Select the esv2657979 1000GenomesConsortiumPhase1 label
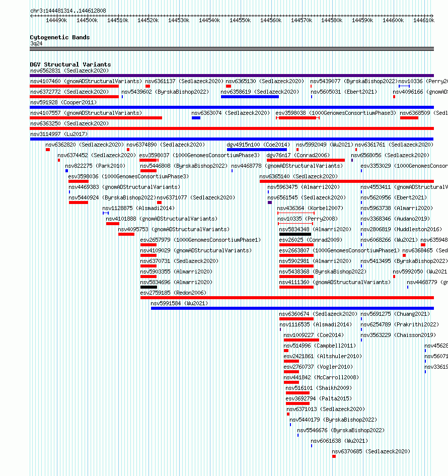The width and height of the screenshot is (448, 476). coord(200,240)
